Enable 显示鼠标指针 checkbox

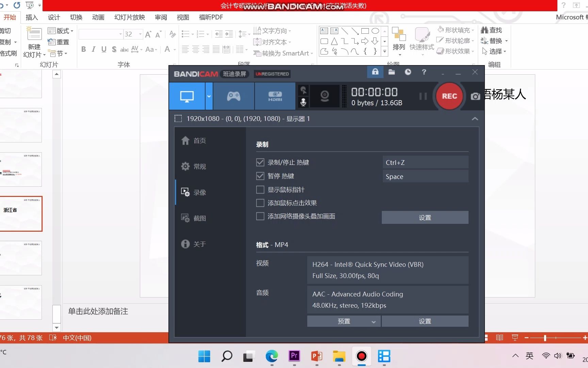pos(260,189)
